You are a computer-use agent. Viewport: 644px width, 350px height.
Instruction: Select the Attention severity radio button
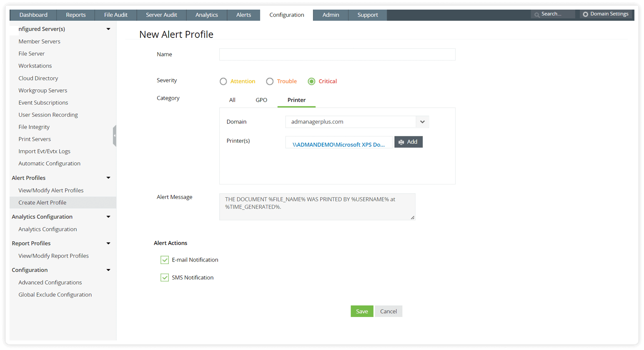223,81
